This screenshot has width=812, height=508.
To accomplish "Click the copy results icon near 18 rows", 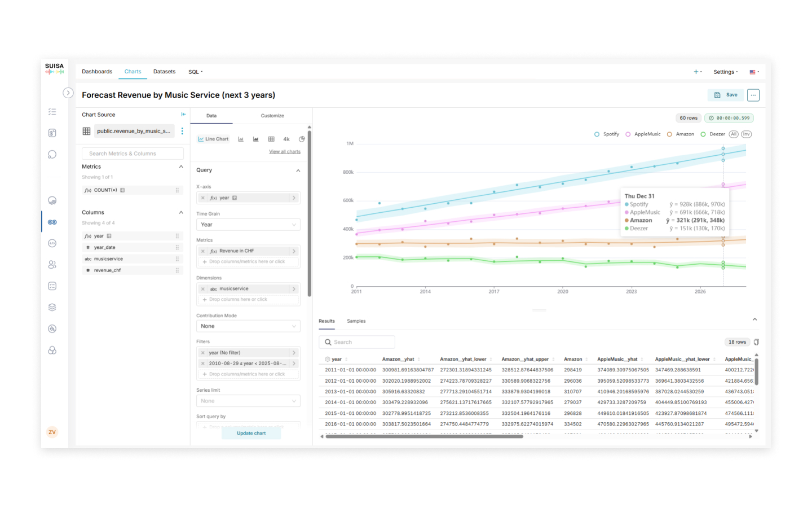I will tap(756, 342).
